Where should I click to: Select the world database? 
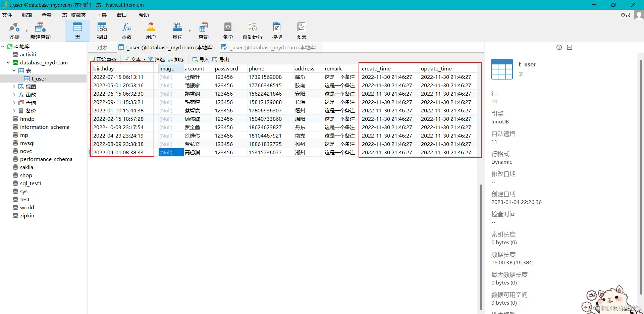(x=27, y=207)
